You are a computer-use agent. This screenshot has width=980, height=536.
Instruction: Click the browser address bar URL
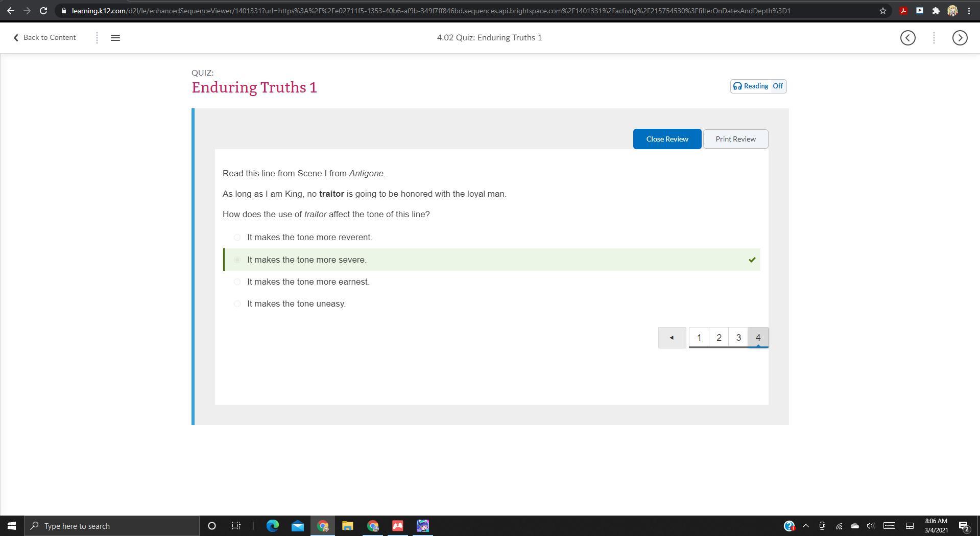pos(431,11)
